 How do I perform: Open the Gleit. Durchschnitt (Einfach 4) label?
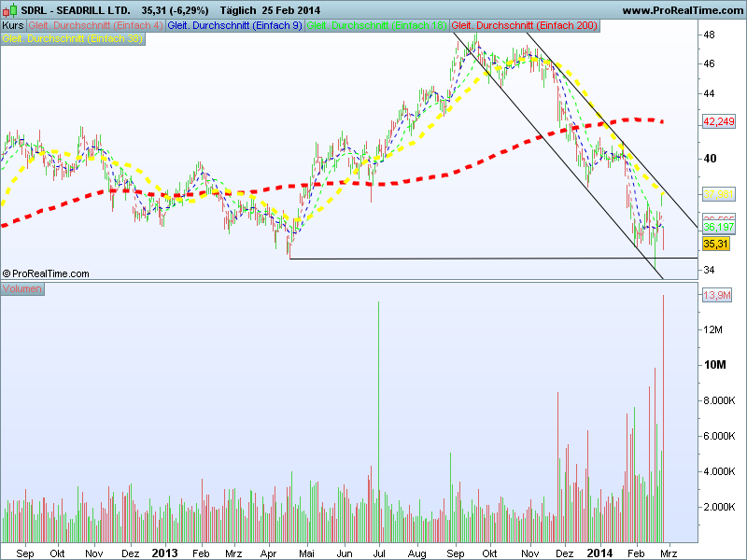[96, 26]
